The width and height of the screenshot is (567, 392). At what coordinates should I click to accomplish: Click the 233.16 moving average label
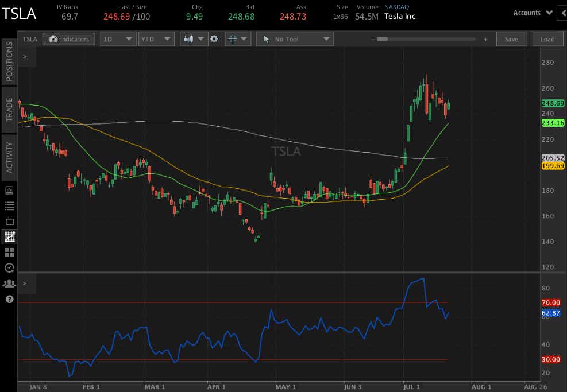coord(553,123)
